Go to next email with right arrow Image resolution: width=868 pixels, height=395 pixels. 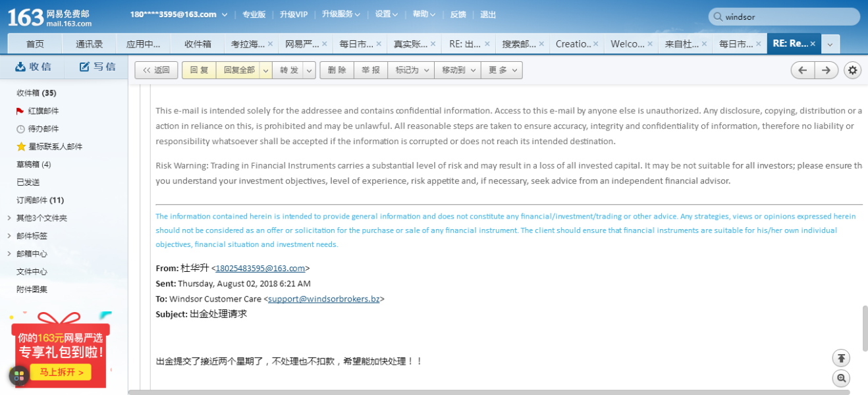click(x=826, y=70)
